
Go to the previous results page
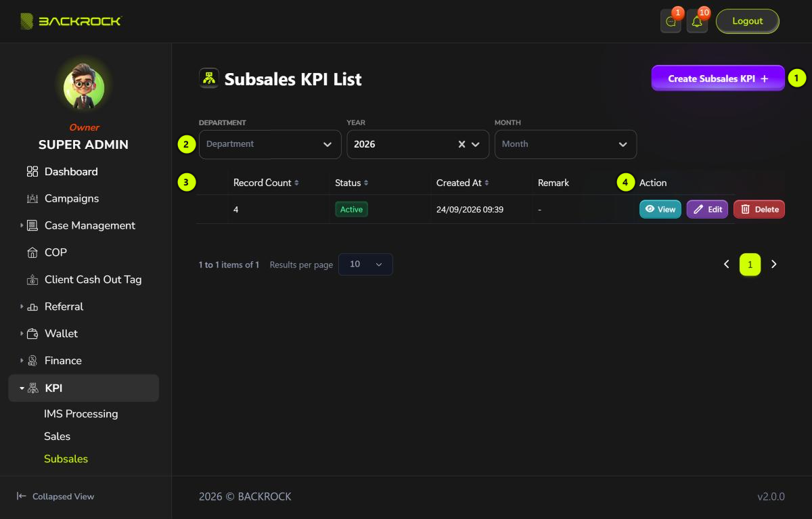(x=727, y=265)
